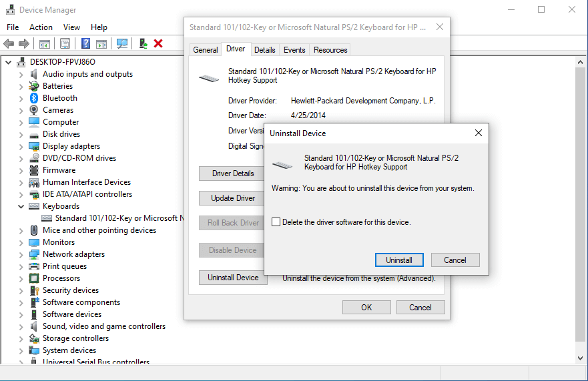This screenshot has width=588, height=381.
Task: Expand the System devices node
Action: coord(21,350)
